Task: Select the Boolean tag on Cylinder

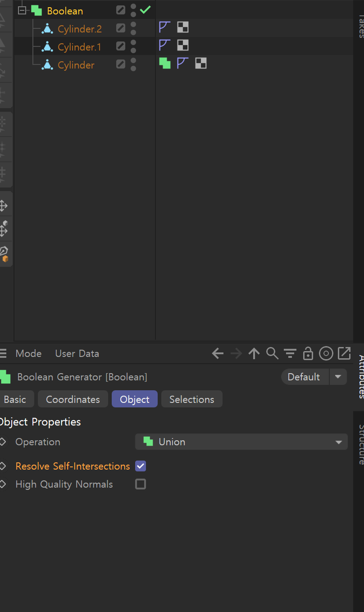Action: (x=165, y=64)
